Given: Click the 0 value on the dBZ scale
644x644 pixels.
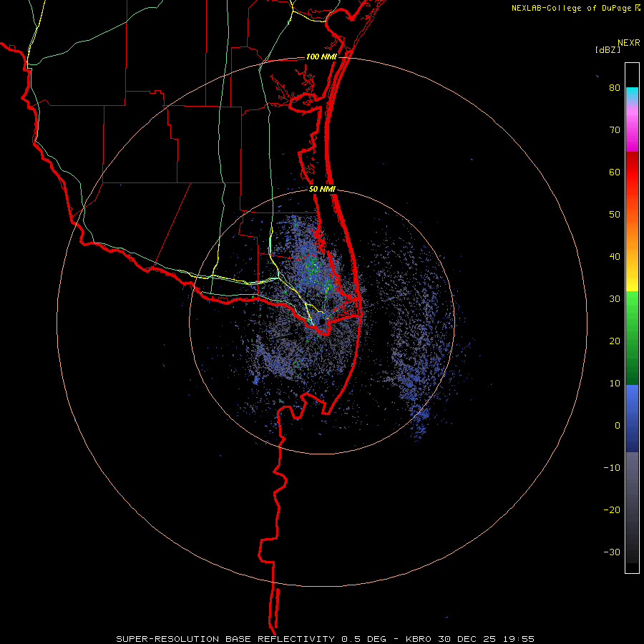Looking at the screenshot, I should [618, 426].
